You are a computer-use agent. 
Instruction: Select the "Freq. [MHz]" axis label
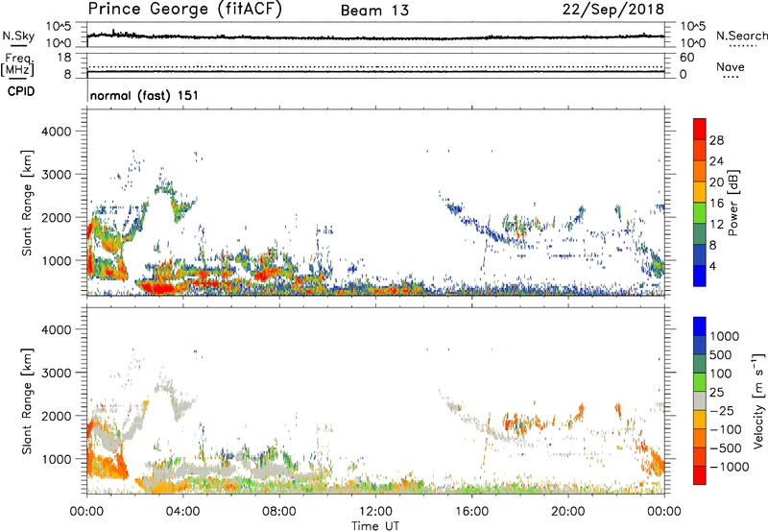18,64
